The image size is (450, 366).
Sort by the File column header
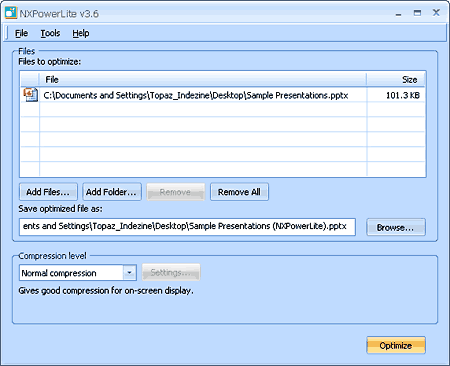[x=203, y=80]
